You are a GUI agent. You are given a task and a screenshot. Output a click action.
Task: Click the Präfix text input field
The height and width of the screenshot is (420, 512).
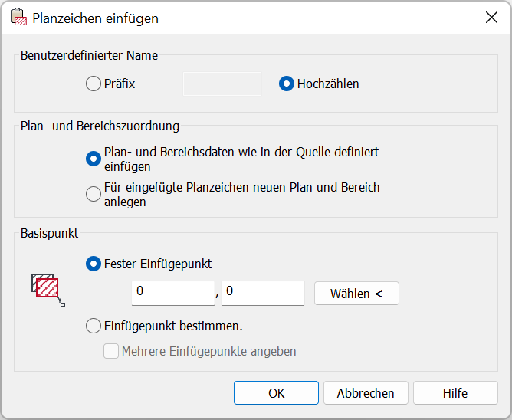222,84
